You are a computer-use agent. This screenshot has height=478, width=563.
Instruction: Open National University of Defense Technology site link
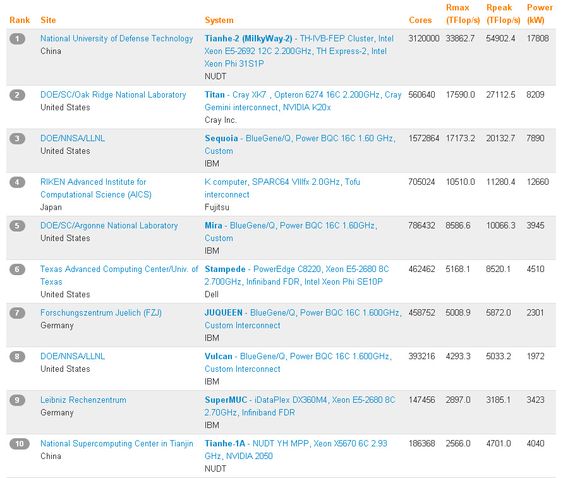click(x=117, y=38)
